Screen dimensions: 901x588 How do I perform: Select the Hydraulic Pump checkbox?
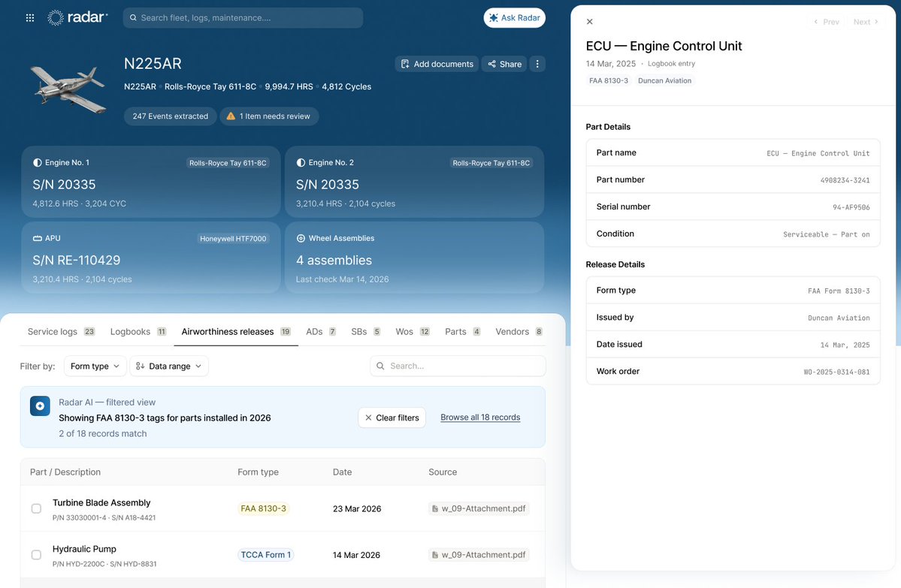pyautogui.click(x=36, y=555)
